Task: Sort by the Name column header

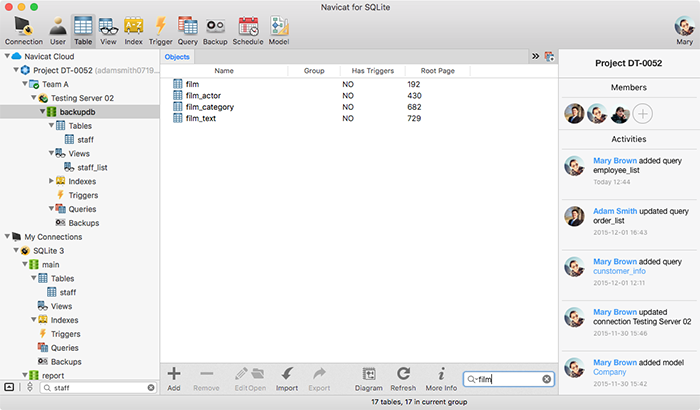Action: pyautogui.click(x=224, y=71)
